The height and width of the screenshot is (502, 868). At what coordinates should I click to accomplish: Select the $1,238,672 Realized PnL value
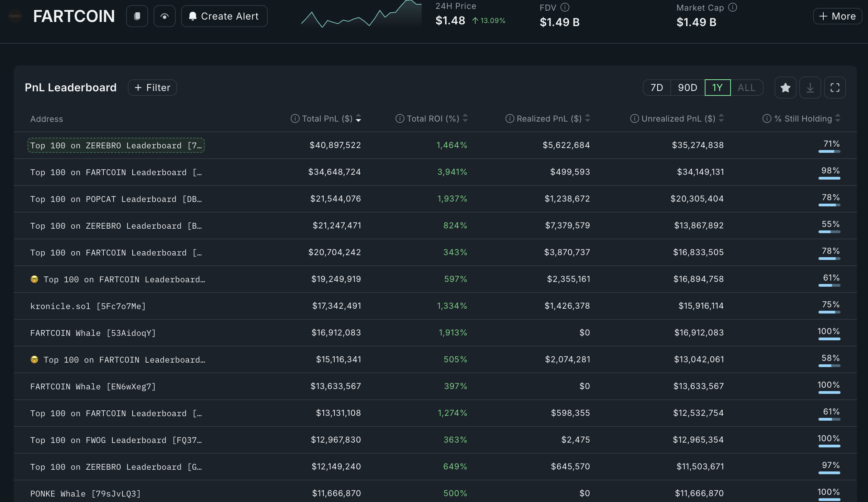pyautogui.click(x=567, y=199)
